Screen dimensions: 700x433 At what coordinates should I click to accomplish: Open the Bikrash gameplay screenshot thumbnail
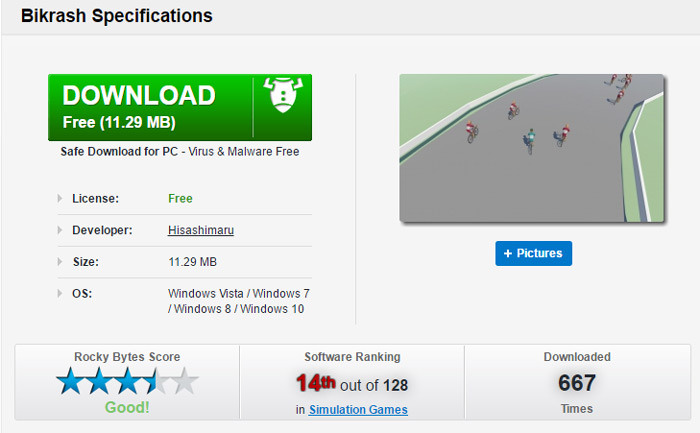click(x=531, y=148)
